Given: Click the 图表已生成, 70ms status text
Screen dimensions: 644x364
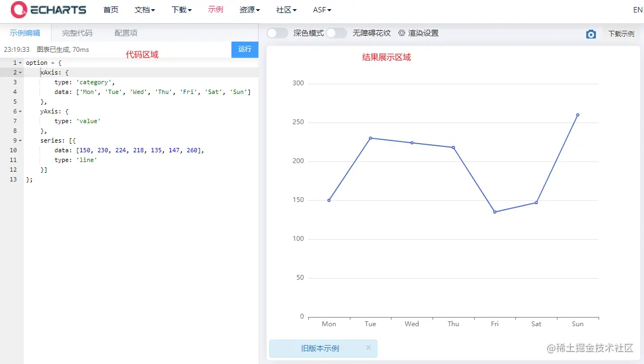Looking at the screenshot, I should [63, 49].
